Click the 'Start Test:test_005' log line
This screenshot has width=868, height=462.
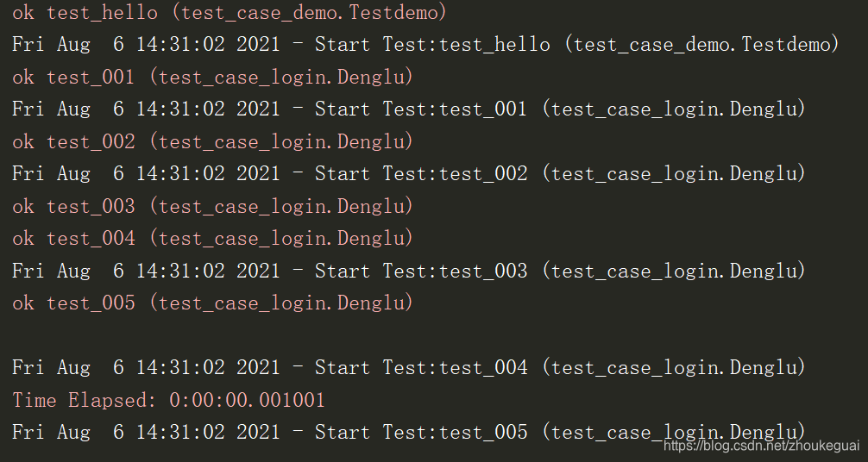408,432
